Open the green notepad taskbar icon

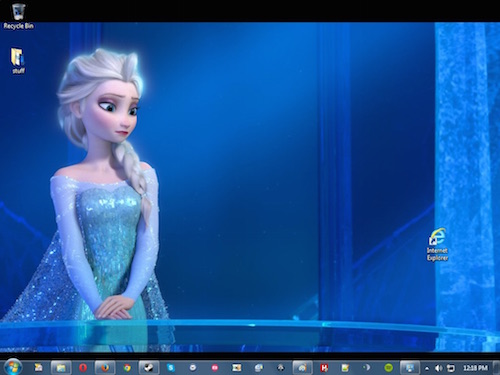(345, 368)
